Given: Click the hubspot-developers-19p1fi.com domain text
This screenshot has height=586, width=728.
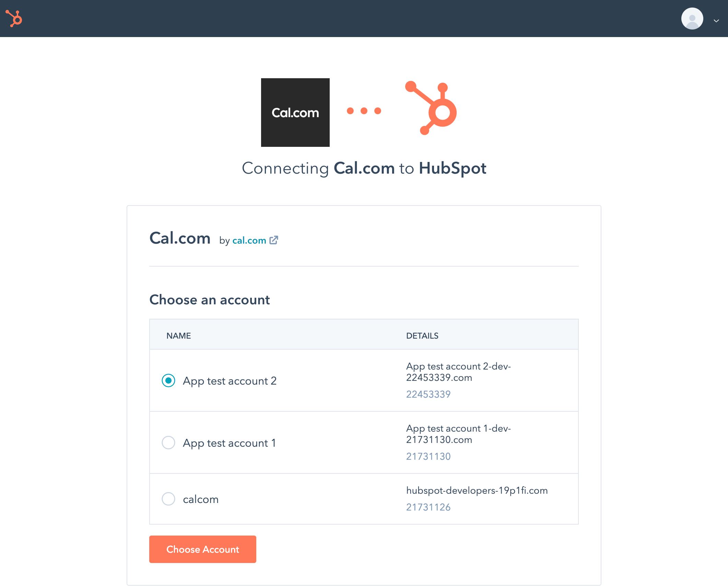Looking at the screenshot, I should coord(477,491).
